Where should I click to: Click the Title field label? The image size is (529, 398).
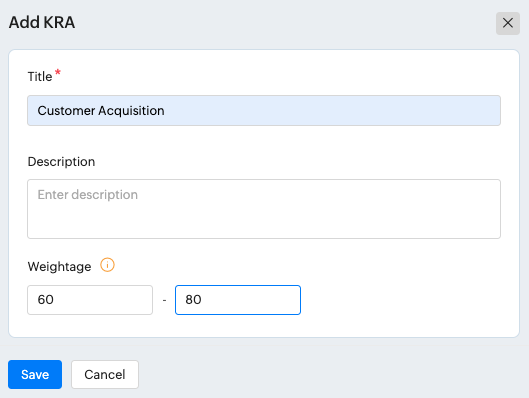click(x=40, y=77)
